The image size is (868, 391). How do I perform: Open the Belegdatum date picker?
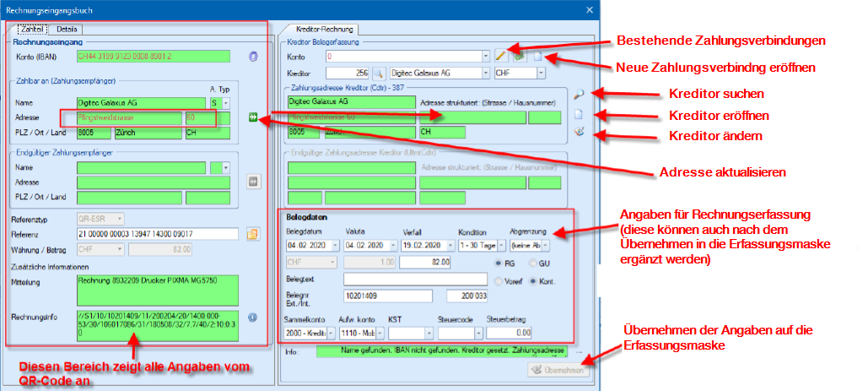click(337, 245)
